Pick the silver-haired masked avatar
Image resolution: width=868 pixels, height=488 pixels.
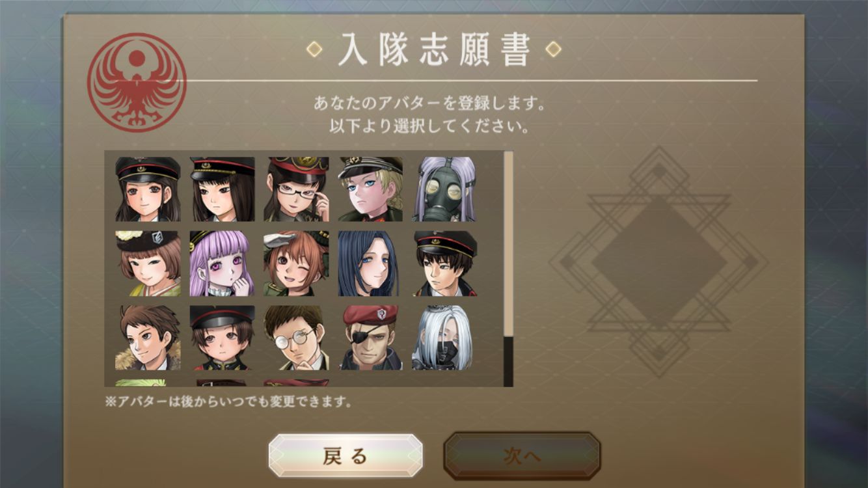(x=444, y=338)
